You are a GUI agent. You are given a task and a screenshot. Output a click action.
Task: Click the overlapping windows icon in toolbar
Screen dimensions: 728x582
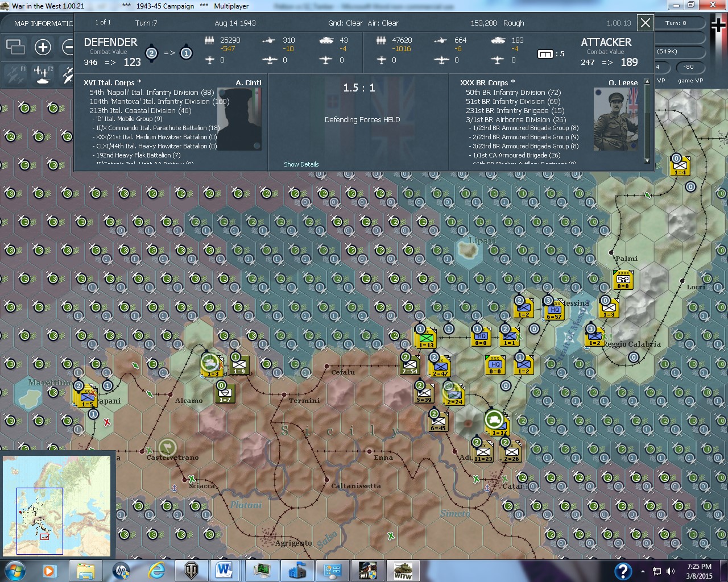point(15,47)
